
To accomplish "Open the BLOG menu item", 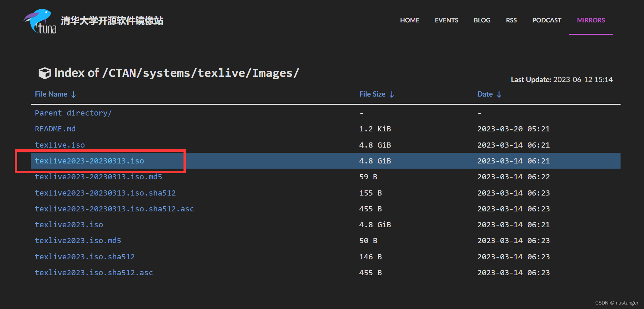I will pos(482,20).
